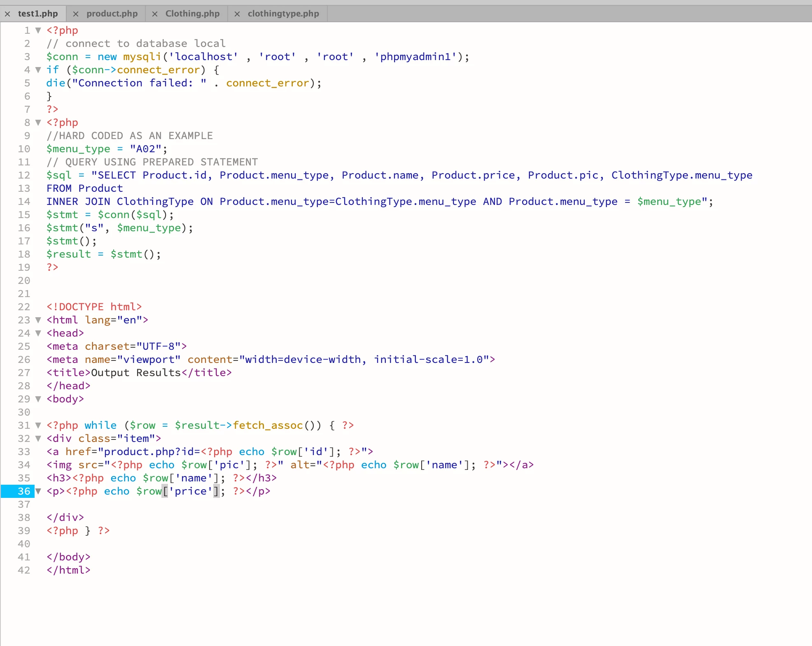Close the product.php tab
Screen dimensions: 812x646
tap(76, 14)
